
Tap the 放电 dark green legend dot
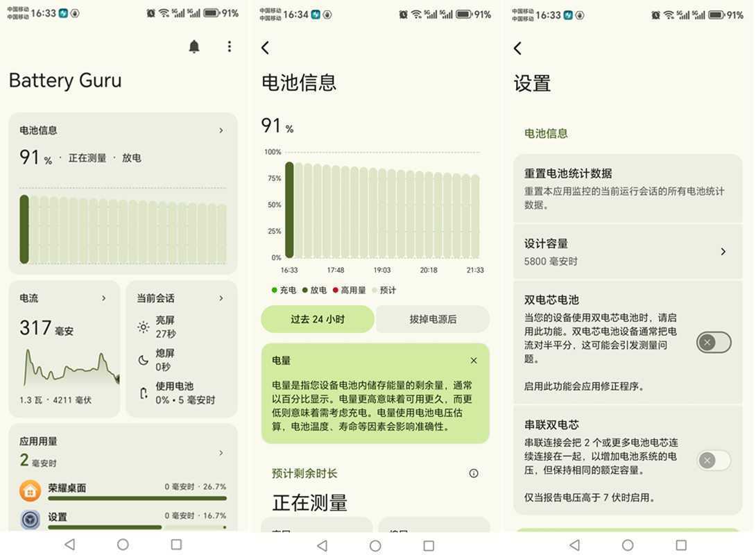[304, 290]
